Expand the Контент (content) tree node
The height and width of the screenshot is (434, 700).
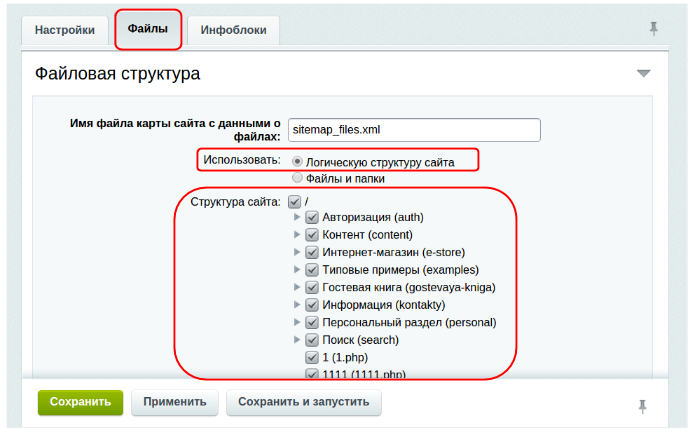297,235
